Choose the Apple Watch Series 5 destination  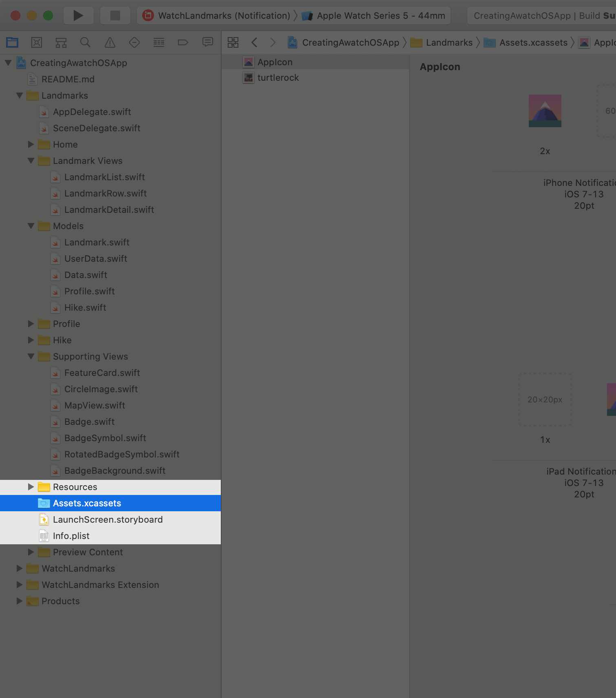point(374,15)
